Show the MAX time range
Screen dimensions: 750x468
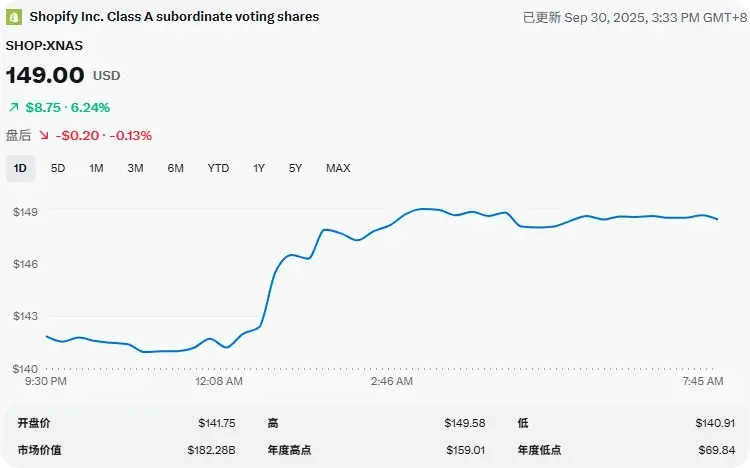tap(338, 168)
